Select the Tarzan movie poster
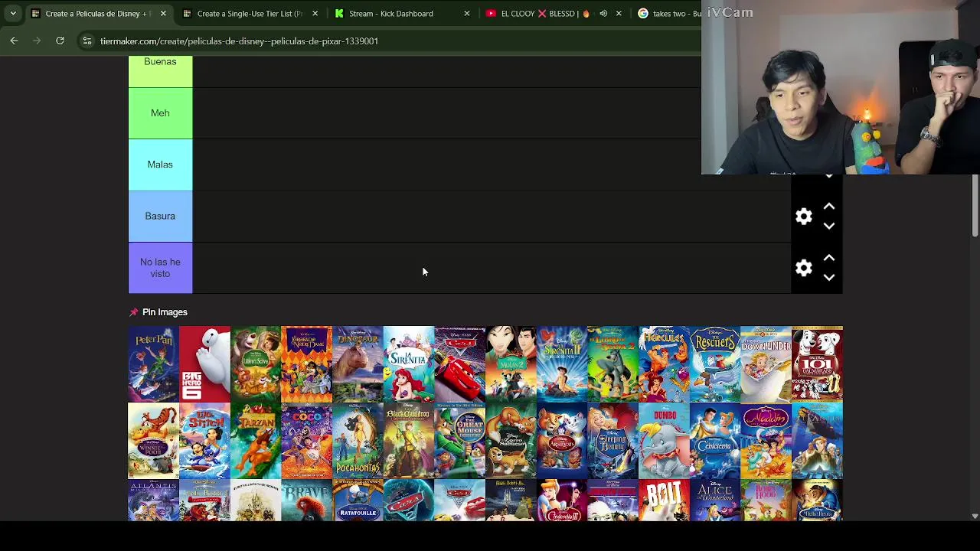The image size is (980, 551). pyautogui.click(x=256, y=441)
